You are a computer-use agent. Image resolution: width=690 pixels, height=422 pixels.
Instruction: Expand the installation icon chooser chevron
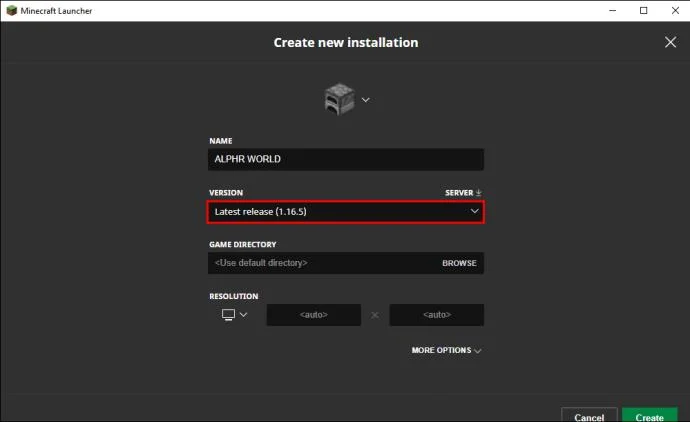coord(366,100)
